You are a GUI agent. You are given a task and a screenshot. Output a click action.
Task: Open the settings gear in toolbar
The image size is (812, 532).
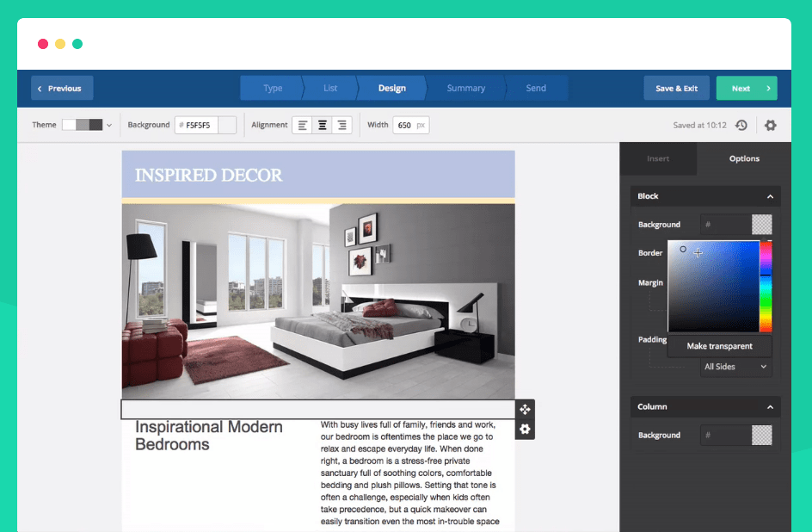(771, 126)
